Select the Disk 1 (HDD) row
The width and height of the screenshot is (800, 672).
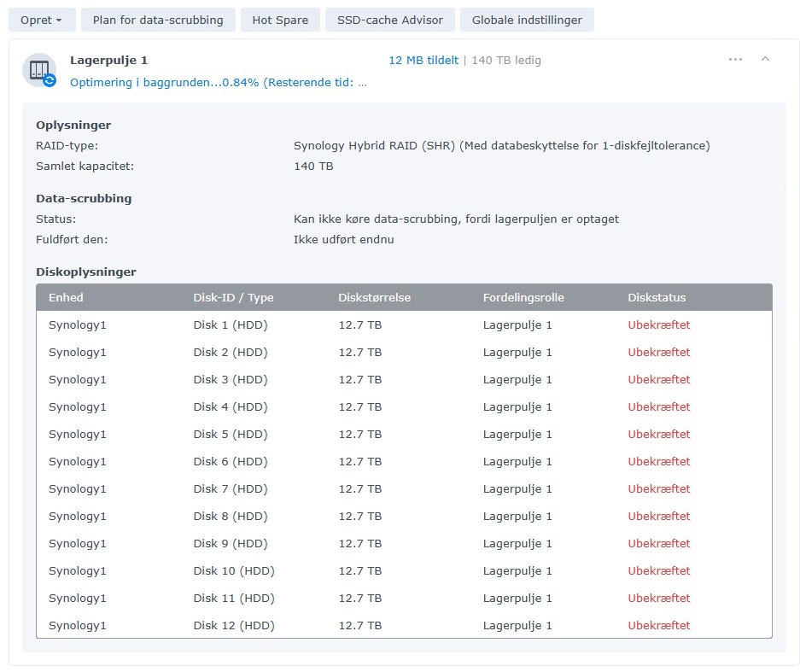230,325
